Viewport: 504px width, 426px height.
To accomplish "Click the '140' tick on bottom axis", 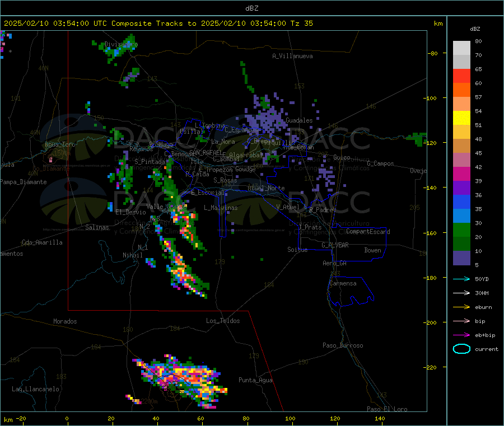I will pyautogui.click(x=380, y=418).
